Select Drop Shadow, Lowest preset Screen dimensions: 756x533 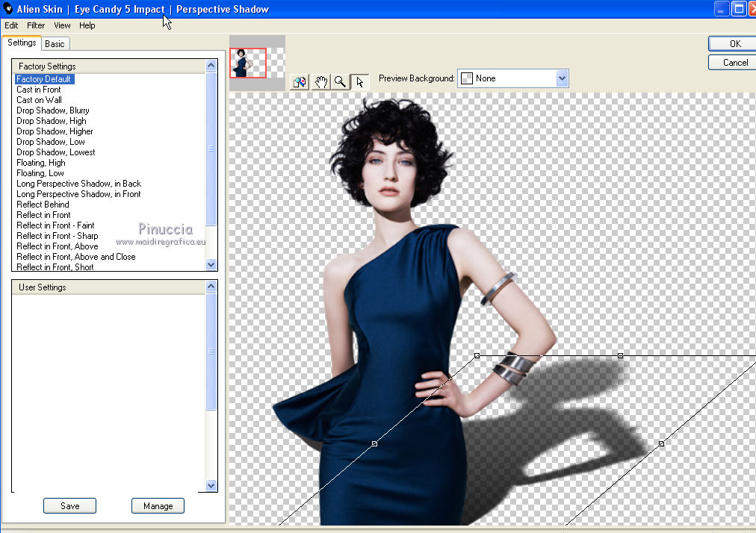tap(56, 152)
